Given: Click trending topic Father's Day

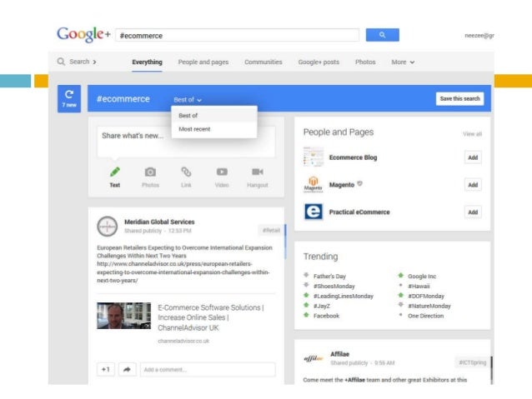Looking at the screenshot, I should pyautogui.click(x=329, y=276).
